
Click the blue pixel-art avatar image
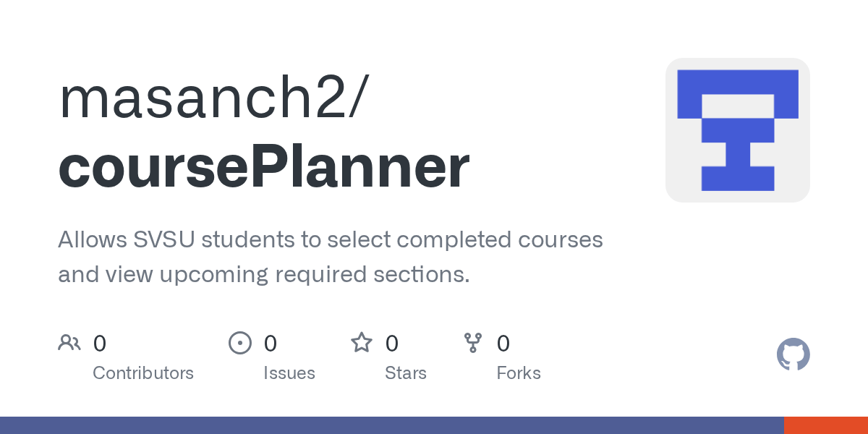click(737, 130)
